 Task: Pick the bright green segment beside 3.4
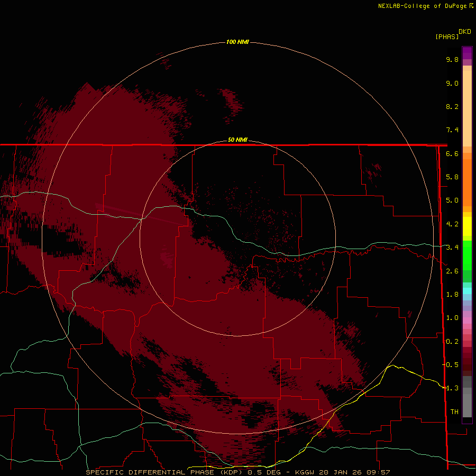pos(467,255)
